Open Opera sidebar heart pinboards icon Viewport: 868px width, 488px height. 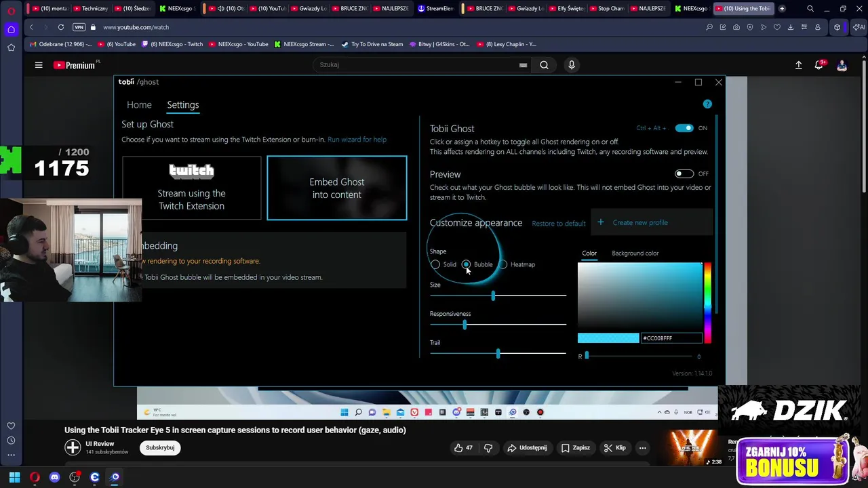click(x=11, y=426)
